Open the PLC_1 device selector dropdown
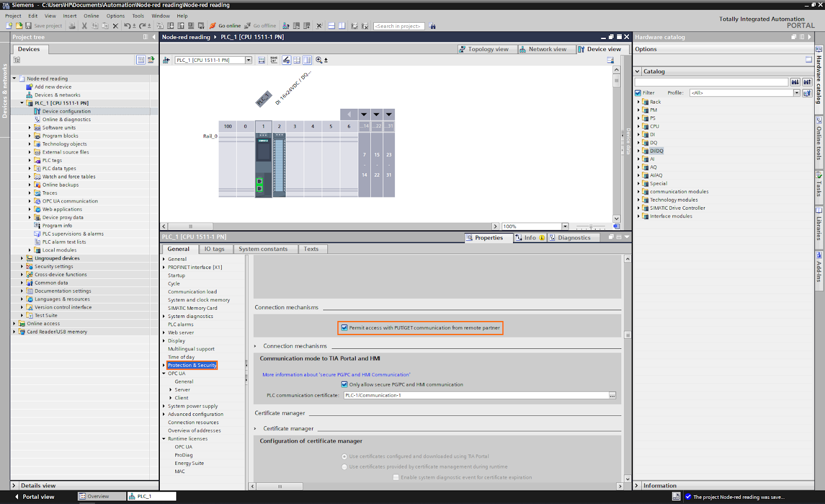825x504 pixels. [x=249, y=60]
